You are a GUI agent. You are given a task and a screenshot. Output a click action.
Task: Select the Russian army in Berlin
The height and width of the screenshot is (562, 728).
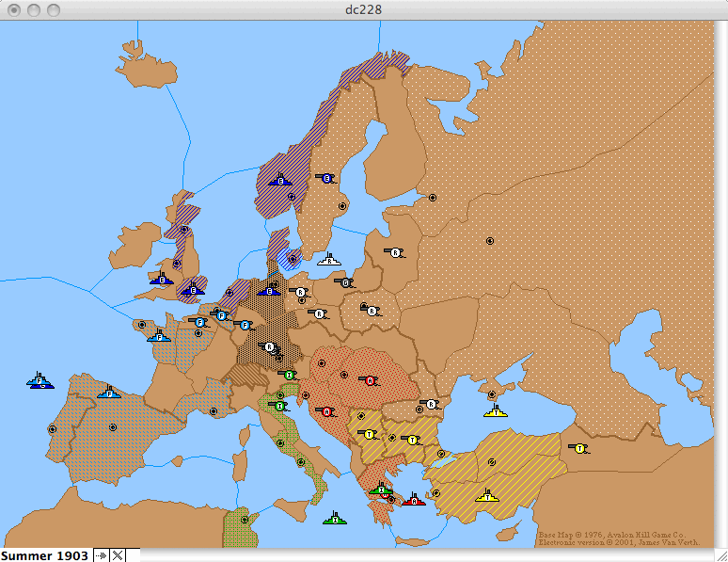300,293
